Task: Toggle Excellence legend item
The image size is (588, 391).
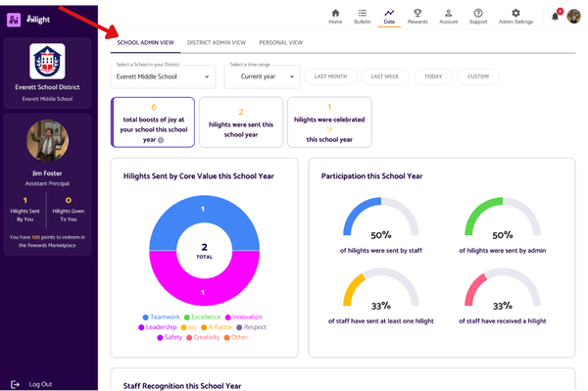Action: tap(203, 318)
